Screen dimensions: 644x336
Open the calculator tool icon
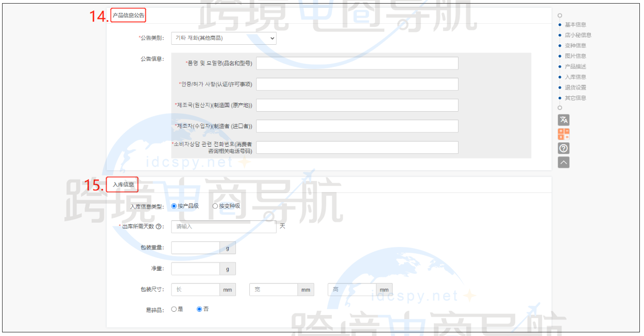pos(563,133)
